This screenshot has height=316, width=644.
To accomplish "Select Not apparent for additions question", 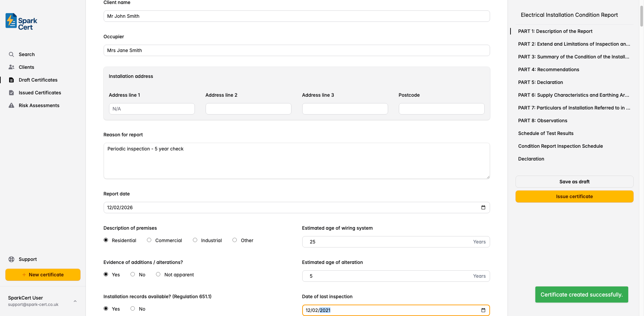I will 158,274.
